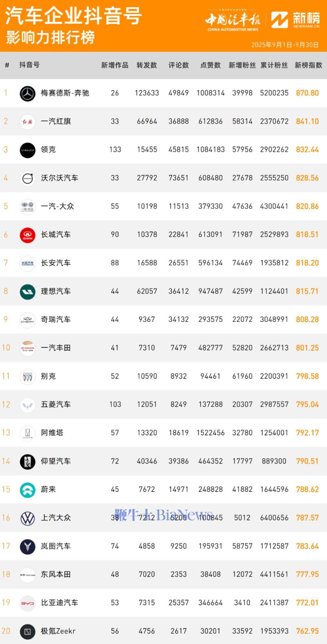Click the total fans value 5200235

274,93
